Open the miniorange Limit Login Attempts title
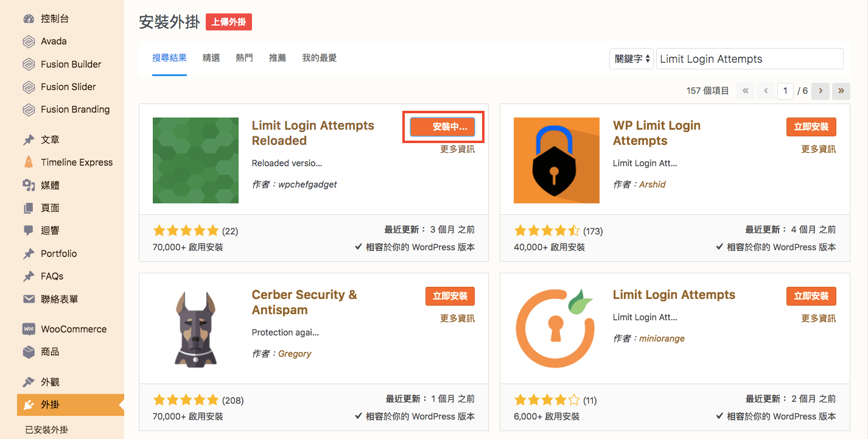Screen dimensions: 868x439 (674, 295)
